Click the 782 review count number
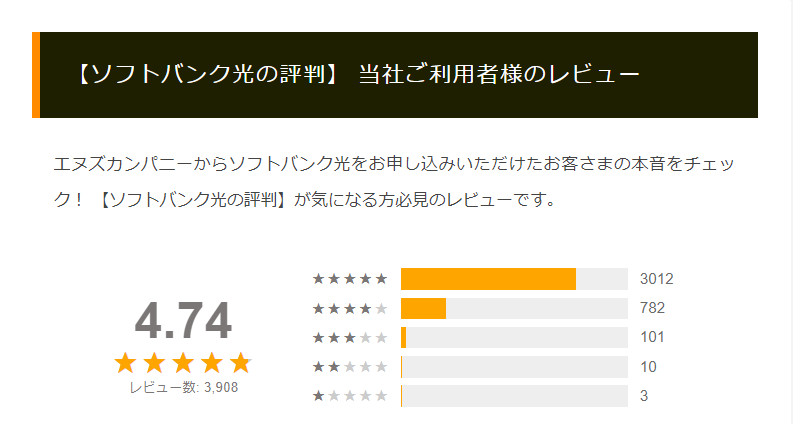The width and height of the screenshot is (793, 424). tap(652, 308)
